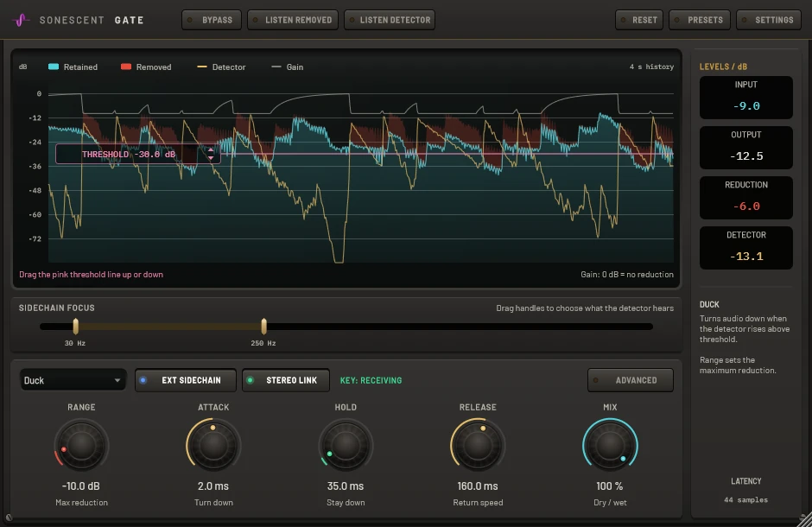
Task: Click the 2.0 ms attack value
Action: point(213,486)
